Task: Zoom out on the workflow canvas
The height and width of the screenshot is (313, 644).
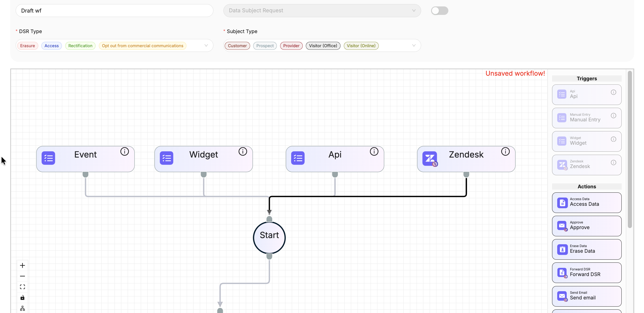Action: click(23, 276)
